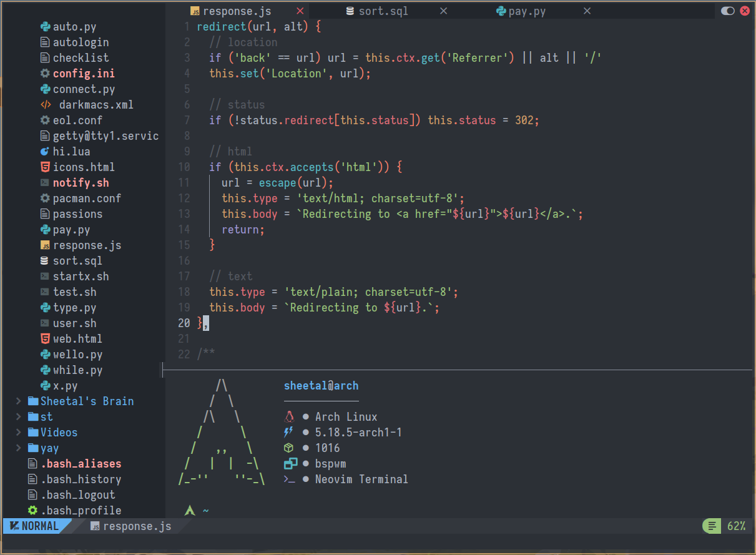Expand the Videos folder chevron
The image size is (756, 555).
pyautogui.click(x=19, y=433)
